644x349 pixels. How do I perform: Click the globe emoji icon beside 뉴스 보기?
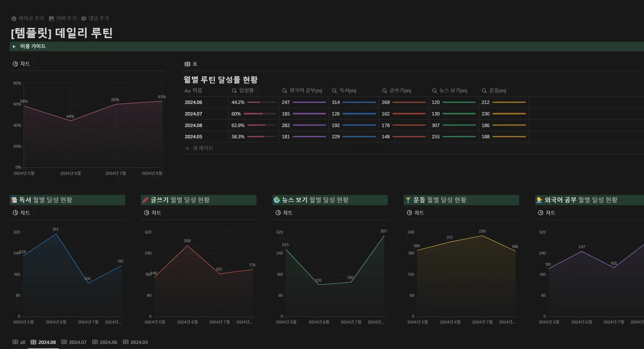tap(277, 200)
